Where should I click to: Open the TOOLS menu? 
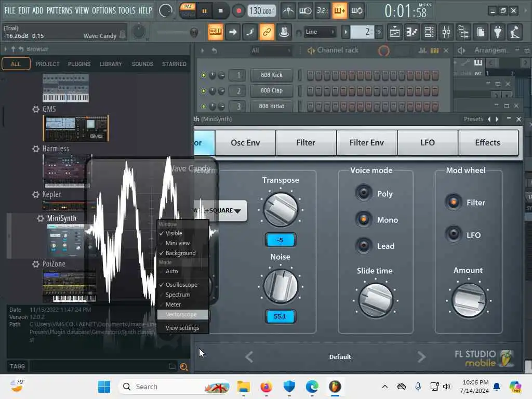coord(127,10)
